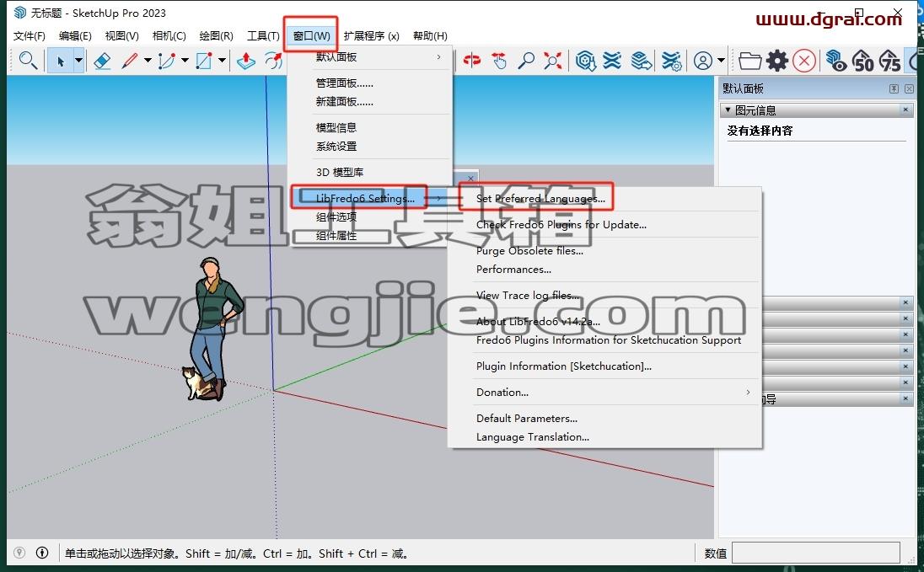Pick the Line pencil tool

(129, 61)
